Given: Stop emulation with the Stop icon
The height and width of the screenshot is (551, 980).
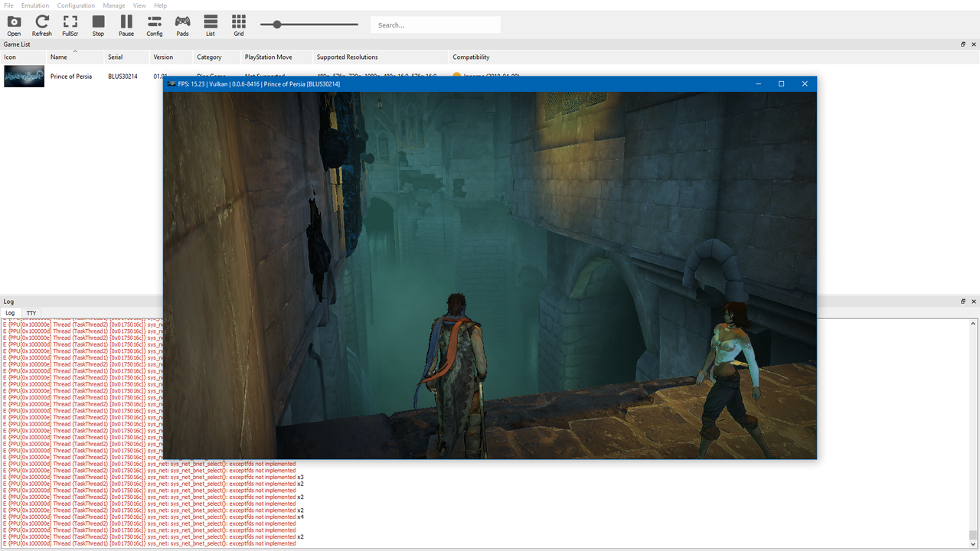Looking at the screenshot, I should pos(98,25).
